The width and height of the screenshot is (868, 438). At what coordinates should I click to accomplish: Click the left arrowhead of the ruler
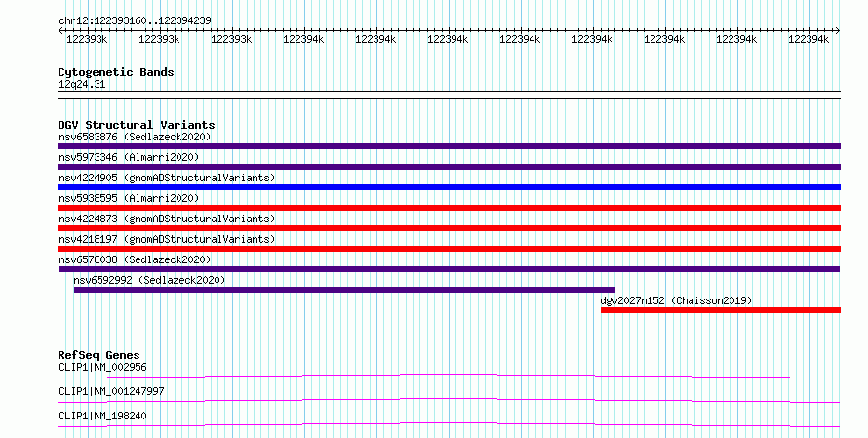(60, 31)
